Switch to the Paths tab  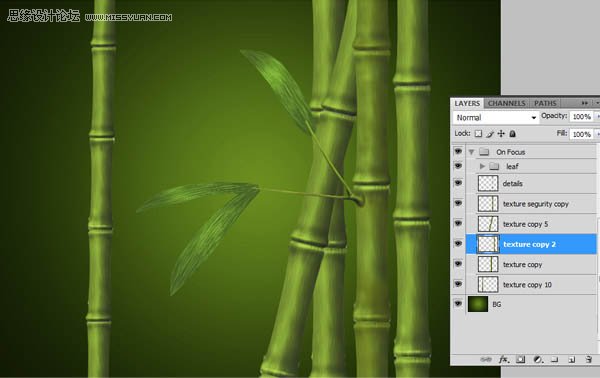pos(545,103)
